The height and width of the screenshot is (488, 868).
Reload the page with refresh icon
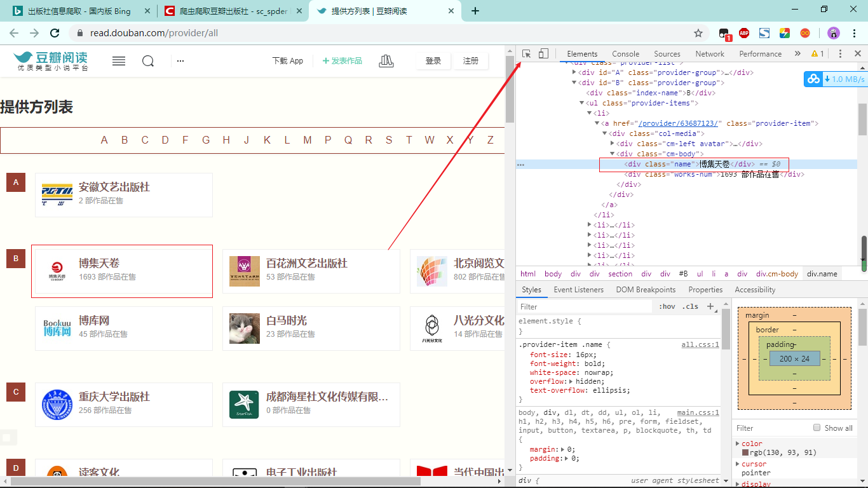(55, 33)
